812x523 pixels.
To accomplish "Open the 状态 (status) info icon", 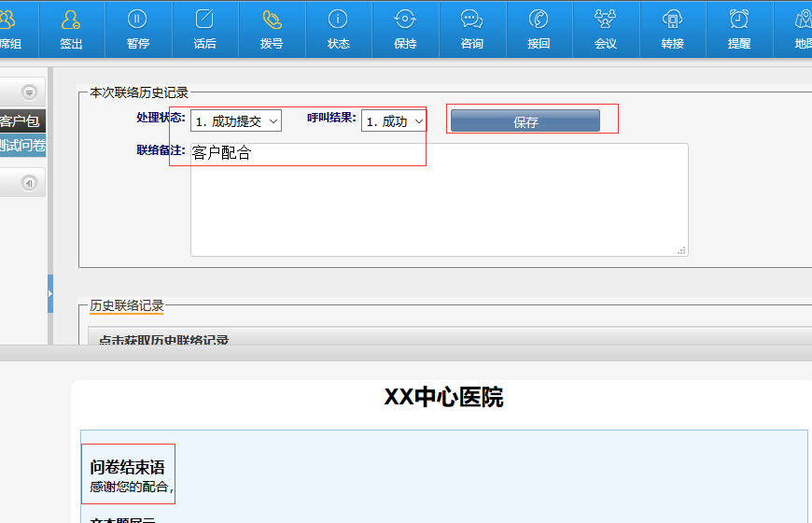I will pyautogui.click(x=339, y=21).
